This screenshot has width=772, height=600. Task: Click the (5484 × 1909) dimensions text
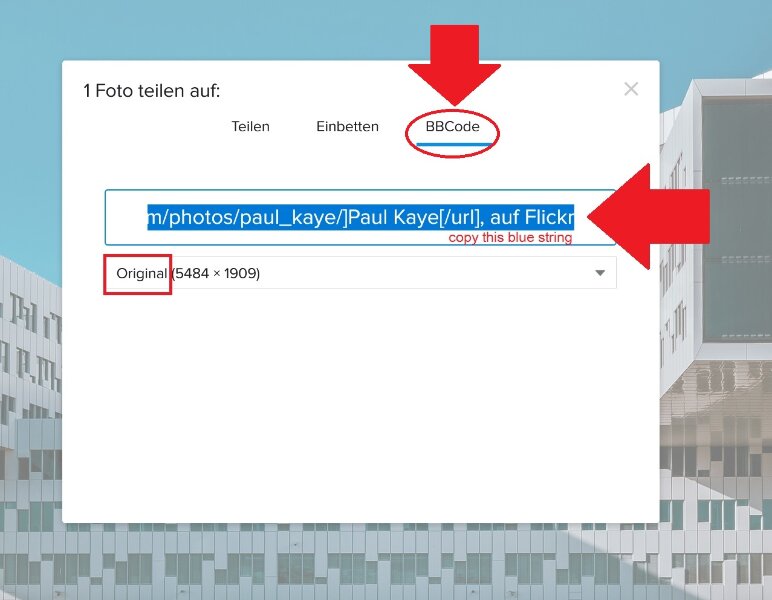[216, 273]
